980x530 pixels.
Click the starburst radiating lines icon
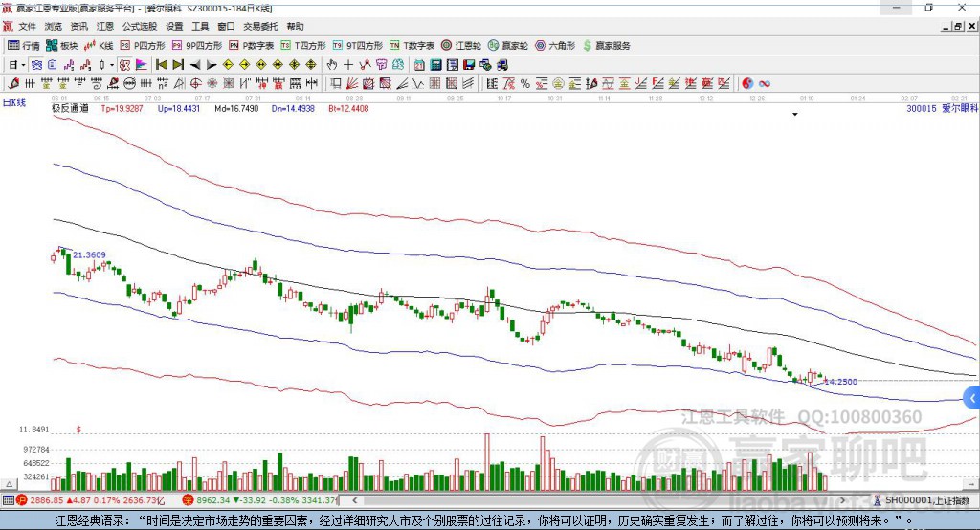212,84
